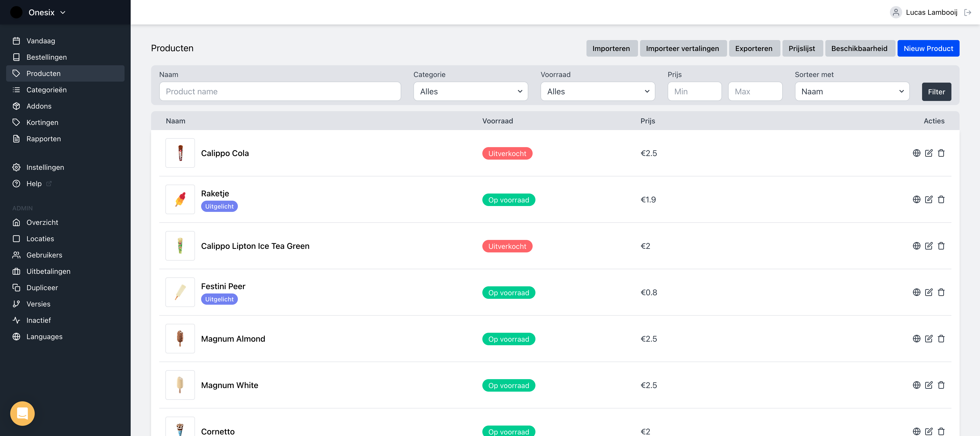Open Versies in admin section
Screen dimensions: 980x436
point(65,304)
